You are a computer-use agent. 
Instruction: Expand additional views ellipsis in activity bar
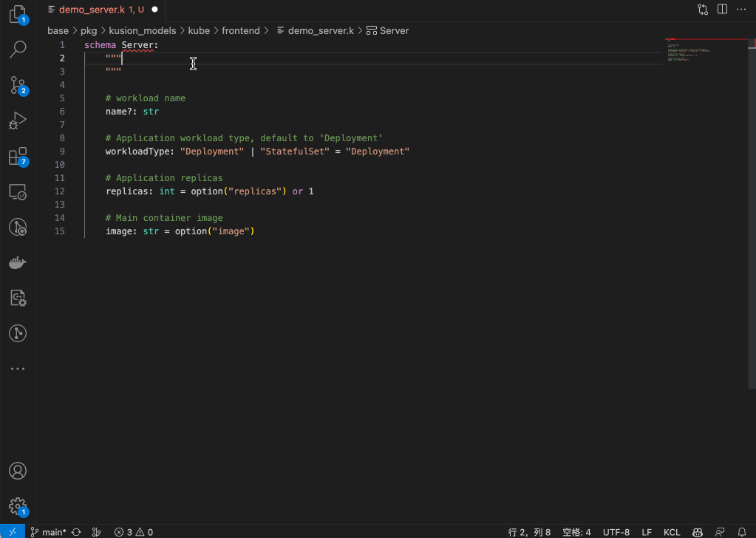(x=17, y=369)
